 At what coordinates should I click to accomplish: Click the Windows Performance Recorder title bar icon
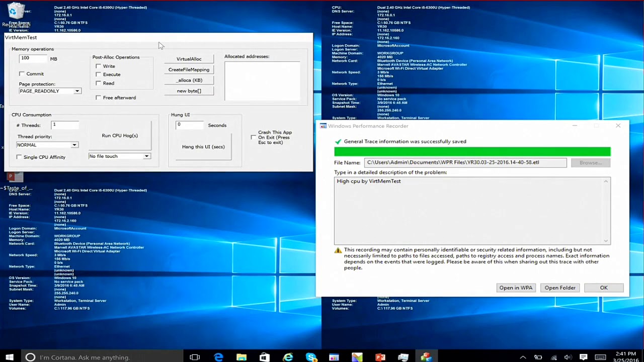pos(323,126)
